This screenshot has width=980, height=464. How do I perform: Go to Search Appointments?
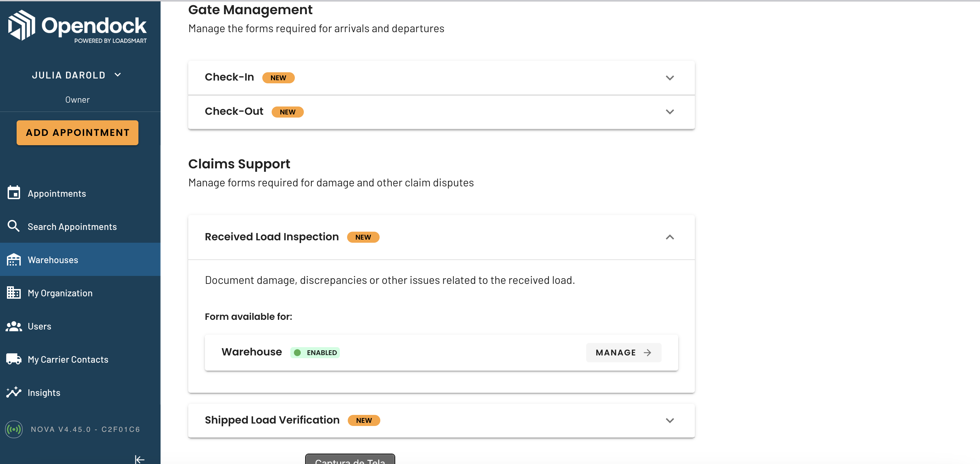tap(72, 226)
